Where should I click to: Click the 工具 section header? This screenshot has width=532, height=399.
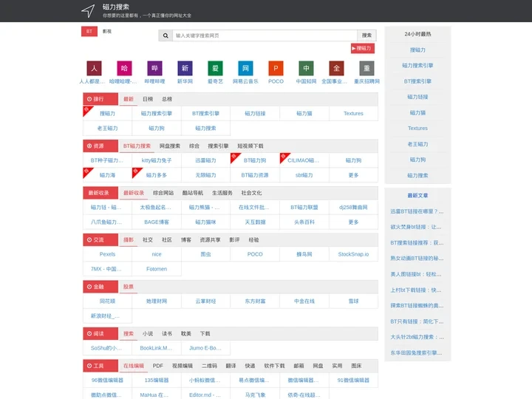tap(100, 366)
